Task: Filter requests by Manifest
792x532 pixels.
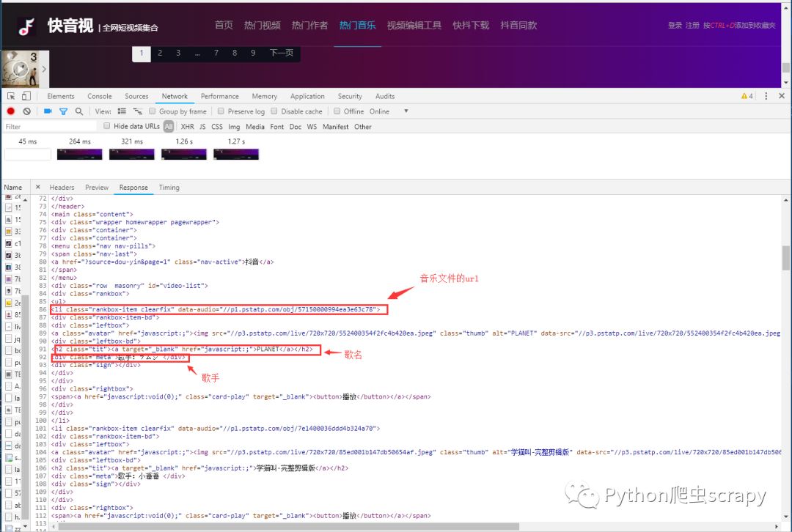Action: point(335,127)
